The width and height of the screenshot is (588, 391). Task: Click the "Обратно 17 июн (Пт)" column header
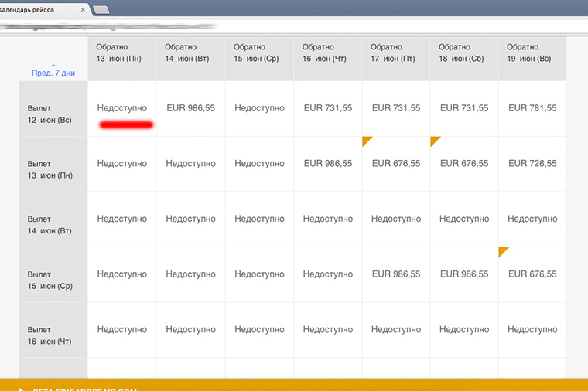coord(396,59)
